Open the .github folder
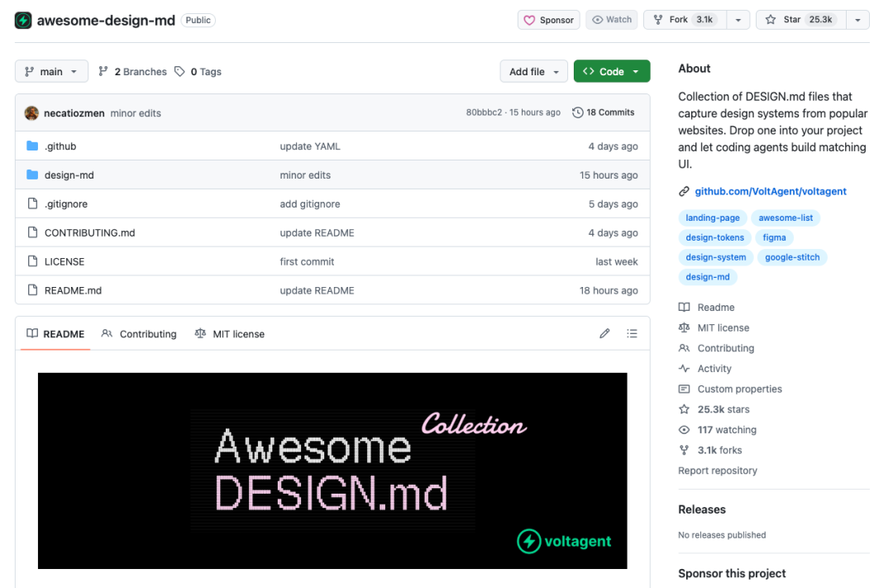This screenshot has height=588, width=893. pyautogui.click(x=60, y=146)
